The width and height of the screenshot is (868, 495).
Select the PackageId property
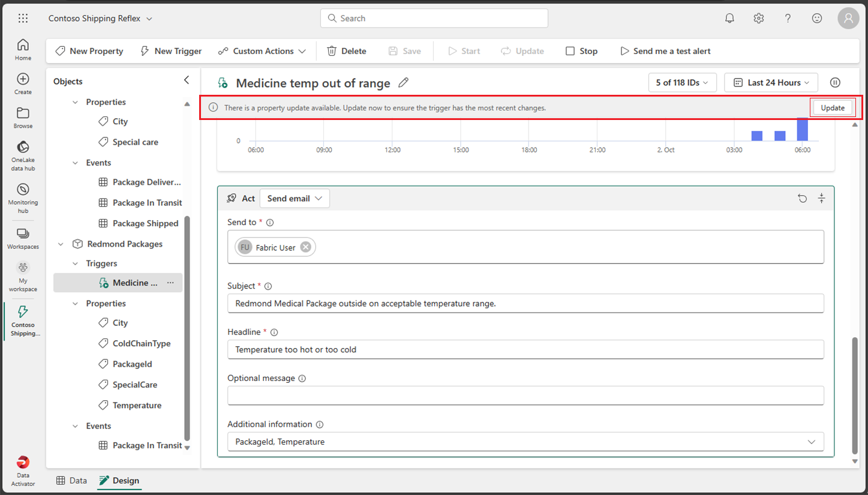click(x=125, y=364)
